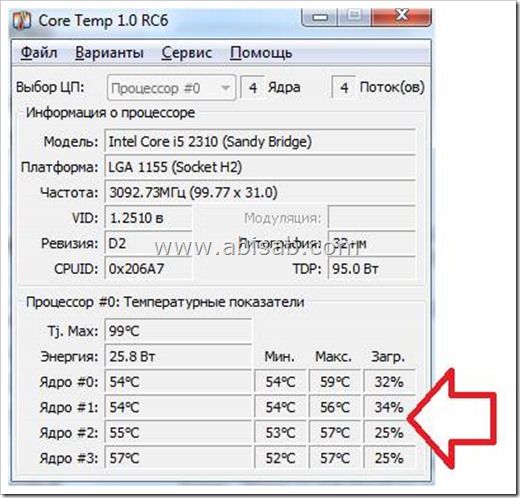
Task: Expand the Процессор #0 dropdown
Action: coord(171,88)
